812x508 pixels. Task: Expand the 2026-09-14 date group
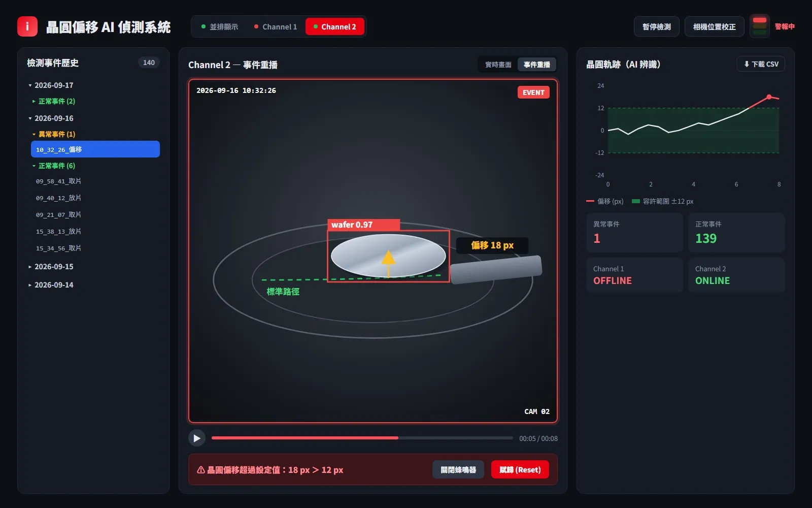(94, 285)
